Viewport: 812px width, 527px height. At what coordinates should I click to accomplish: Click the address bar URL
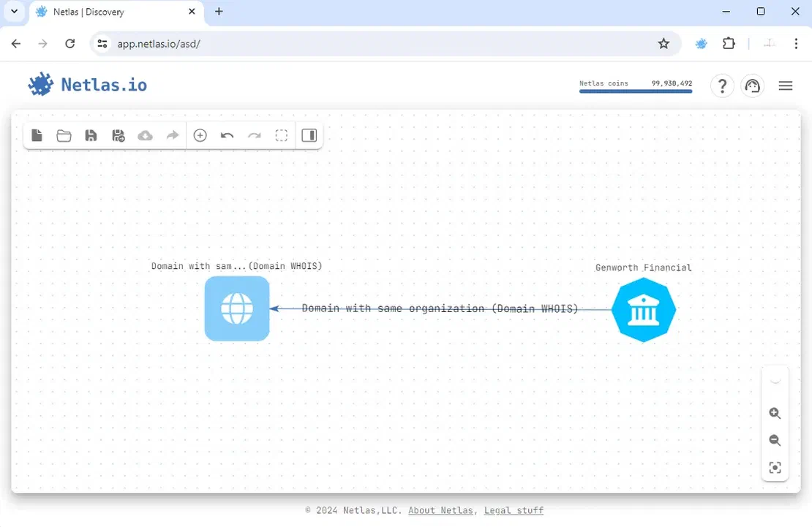(x=159, y=44)
